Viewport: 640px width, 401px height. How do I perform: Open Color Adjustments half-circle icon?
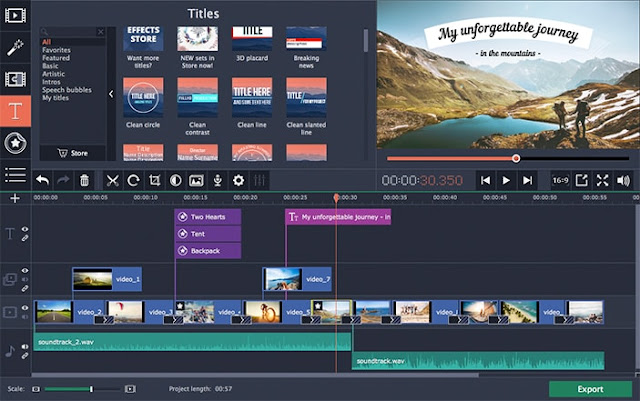[x=176, y=180]
